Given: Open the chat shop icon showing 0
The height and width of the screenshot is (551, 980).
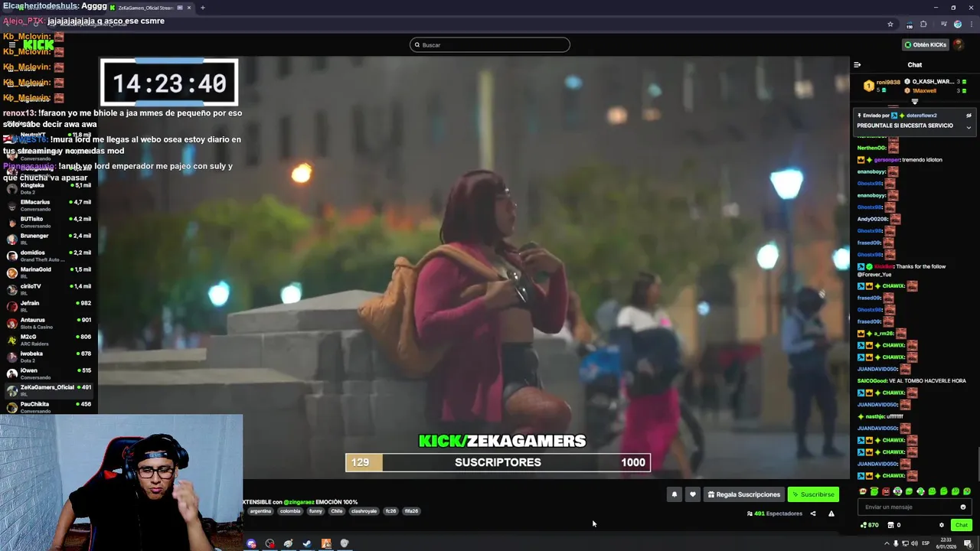Looking at the screenshot, I should [893, 525].
